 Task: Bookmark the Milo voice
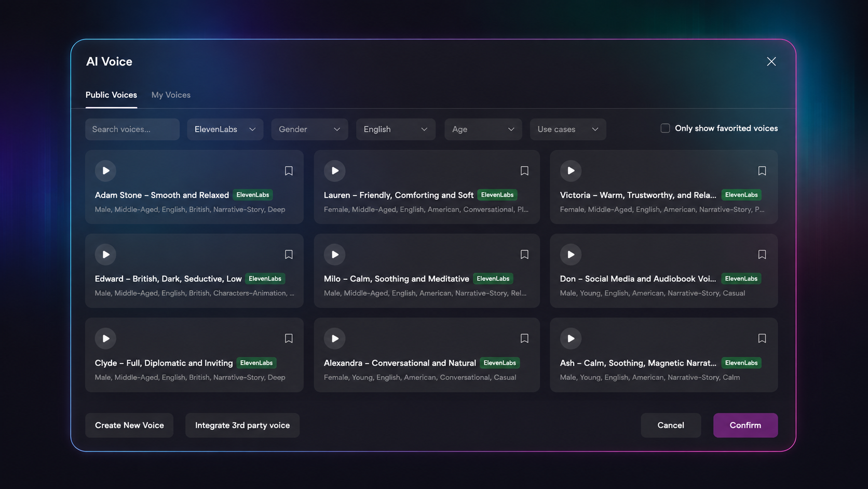coord(524,255)
